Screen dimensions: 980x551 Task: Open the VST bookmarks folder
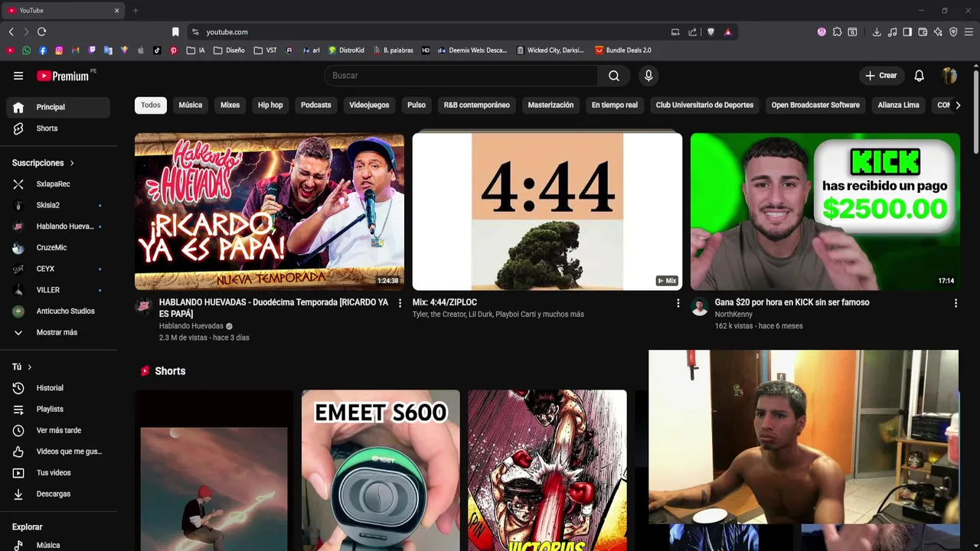(266, 51)
